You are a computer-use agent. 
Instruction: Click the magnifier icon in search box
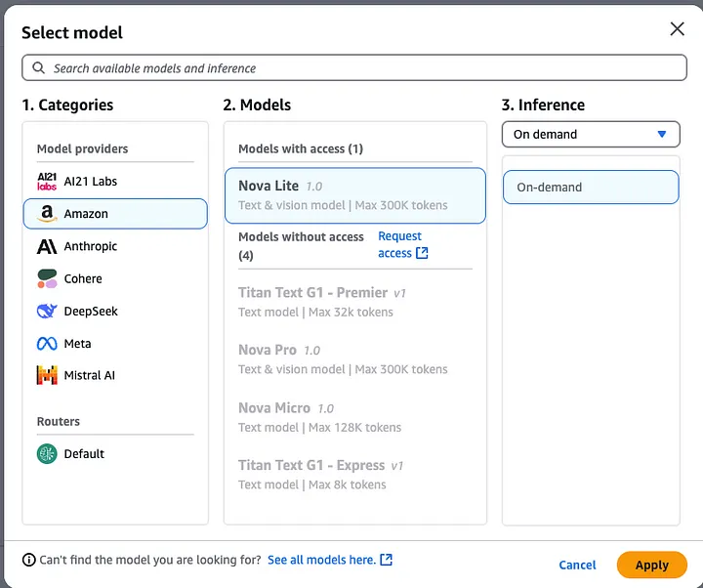pos(38,67)
